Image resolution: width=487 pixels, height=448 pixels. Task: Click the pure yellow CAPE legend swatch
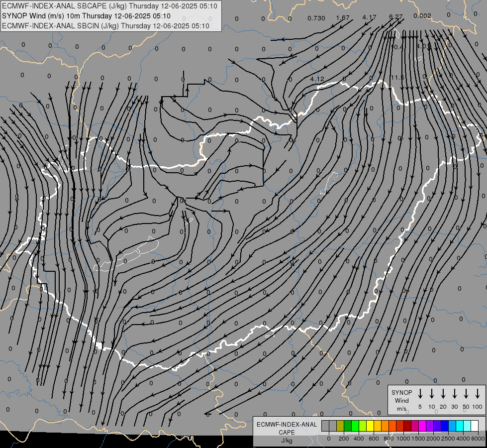click(370, 426)
